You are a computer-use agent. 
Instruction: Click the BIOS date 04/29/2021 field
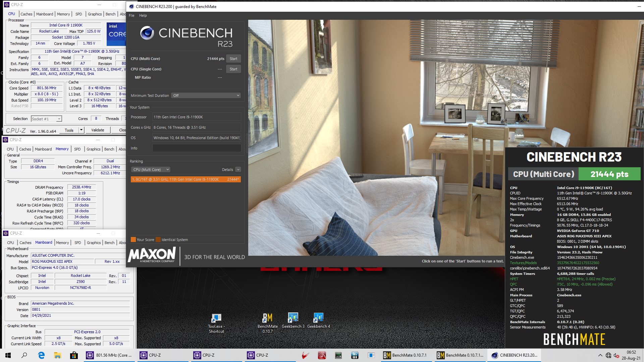(80, 315)
